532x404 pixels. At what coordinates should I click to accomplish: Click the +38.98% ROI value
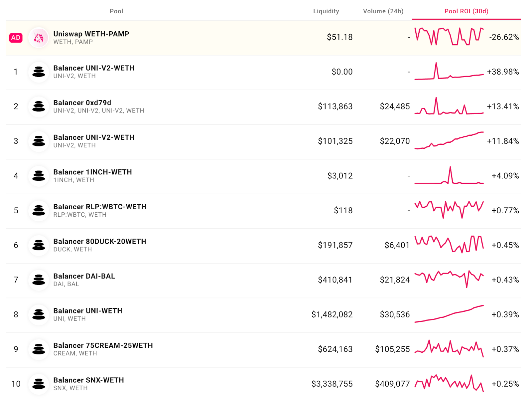click(503, 72)
